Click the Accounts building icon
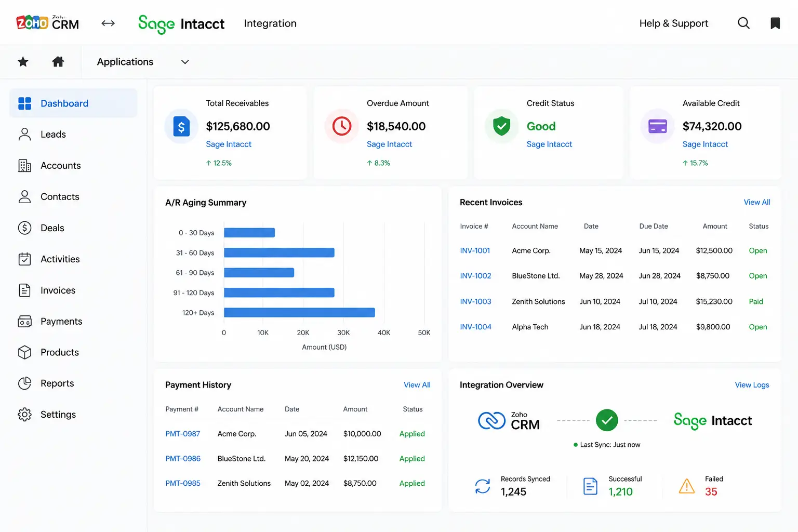 24,166
